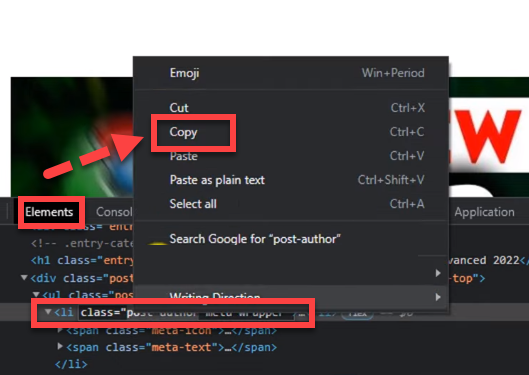Screen dimensions: 529x375
Task: Select Emoji from the context menu
Action: click(x=291, y=73)
